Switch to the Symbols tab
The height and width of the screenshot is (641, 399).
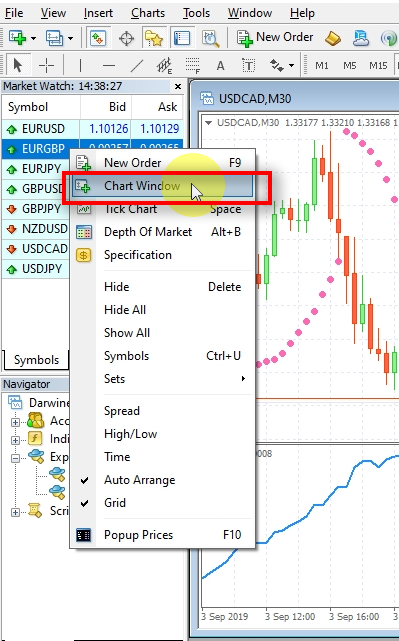point(36,360)
